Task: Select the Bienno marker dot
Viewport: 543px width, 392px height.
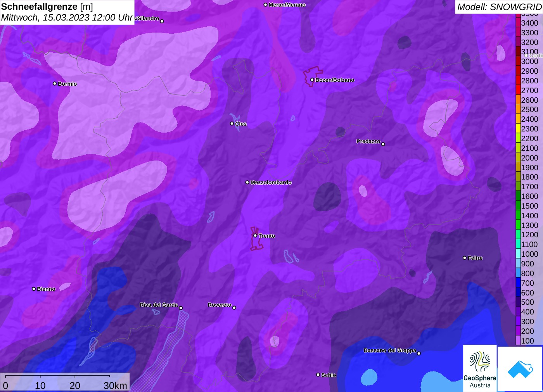Action: (34, 289)
